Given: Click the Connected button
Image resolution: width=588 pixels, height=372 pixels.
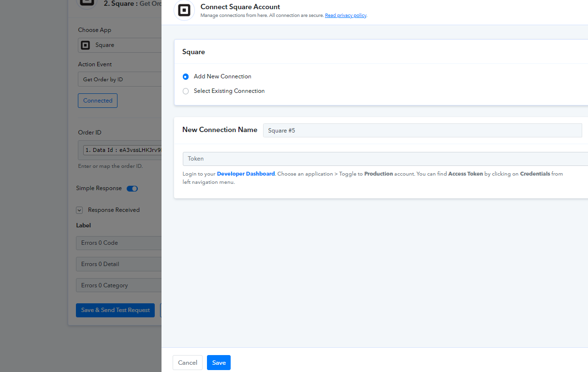Looking at the screenshot, I should pyautogui.click(x=98, y=101).
